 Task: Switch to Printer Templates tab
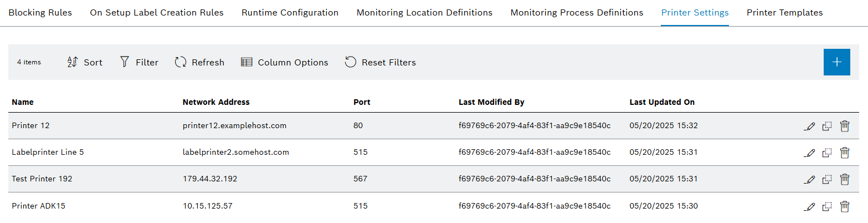pos(784,12)
